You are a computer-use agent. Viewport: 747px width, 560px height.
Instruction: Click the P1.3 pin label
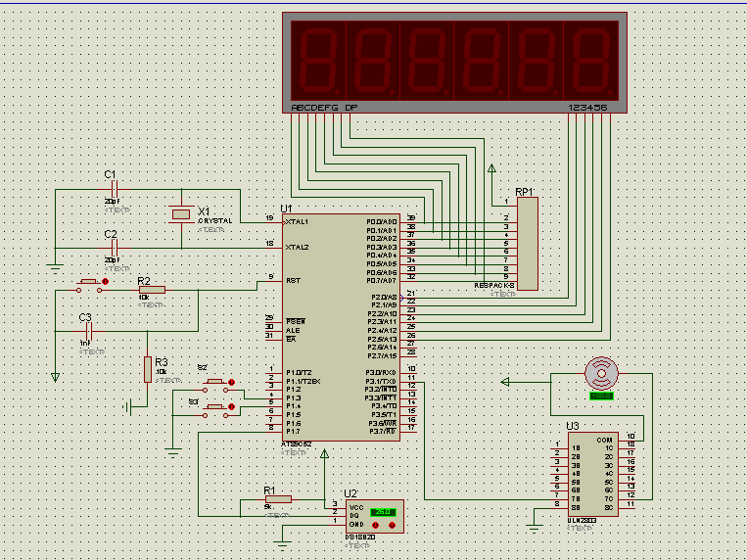coord(293,397)
